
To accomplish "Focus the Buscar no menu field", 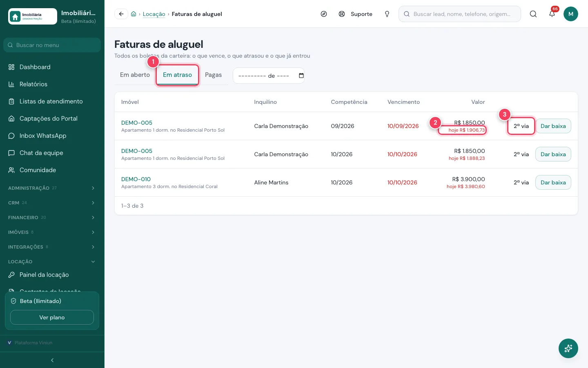I will [52, 45].
